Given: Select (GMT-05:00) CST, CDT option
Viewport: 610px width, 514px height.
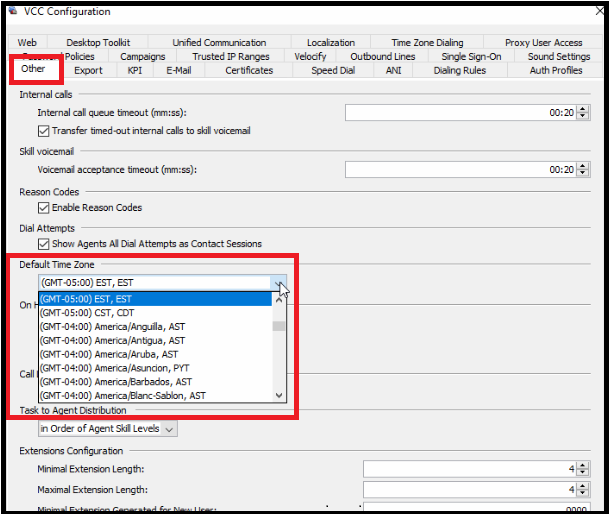Looking at the screenshot, I should (x=155, y=313).
